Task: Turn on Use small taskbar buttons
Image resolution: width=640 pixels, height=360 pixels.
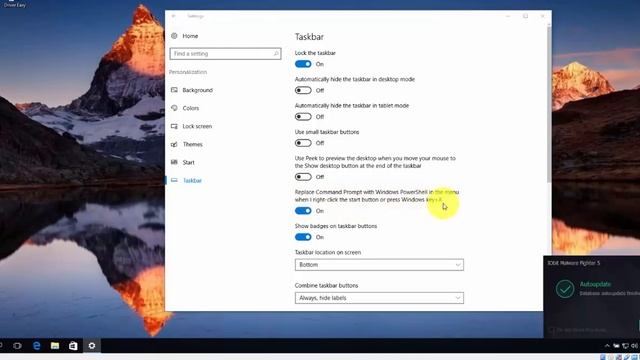Action: pos(303,143)
